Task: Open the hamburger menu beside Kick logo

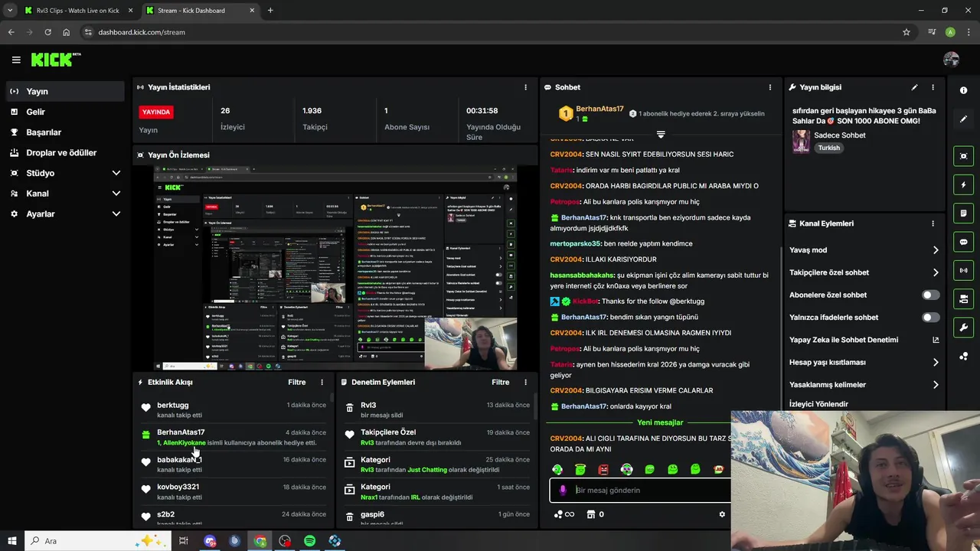Action: click(x=16, y=60)
